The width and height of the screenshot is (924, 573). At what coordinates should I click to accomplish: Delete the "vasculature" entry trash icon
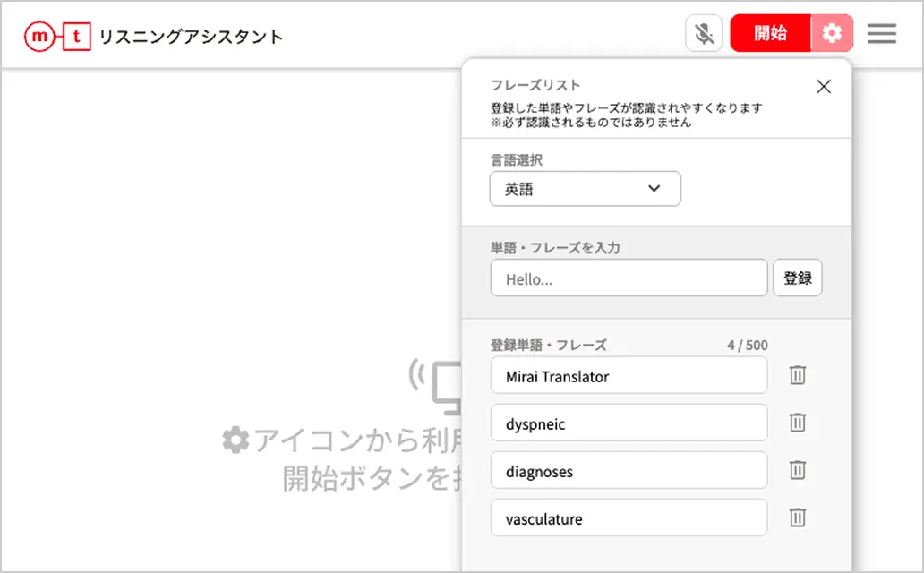click(x=797, y=517)
